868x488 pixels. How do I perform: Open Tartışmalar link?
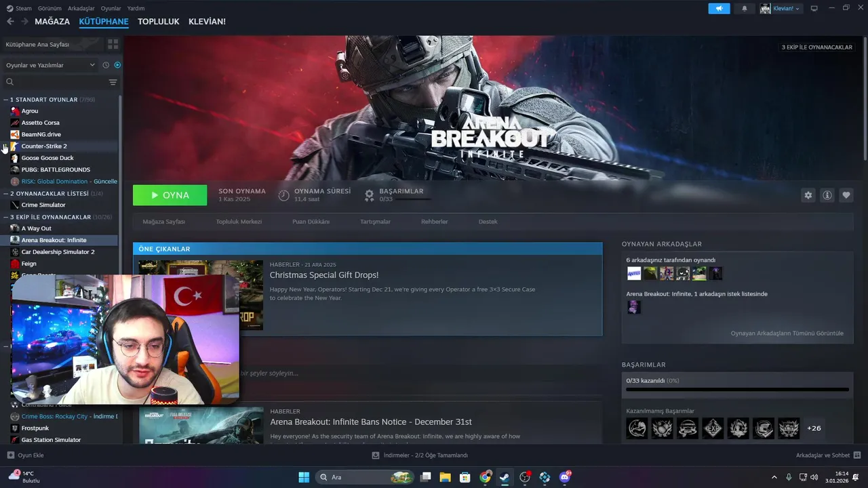(x=375, y=222)
